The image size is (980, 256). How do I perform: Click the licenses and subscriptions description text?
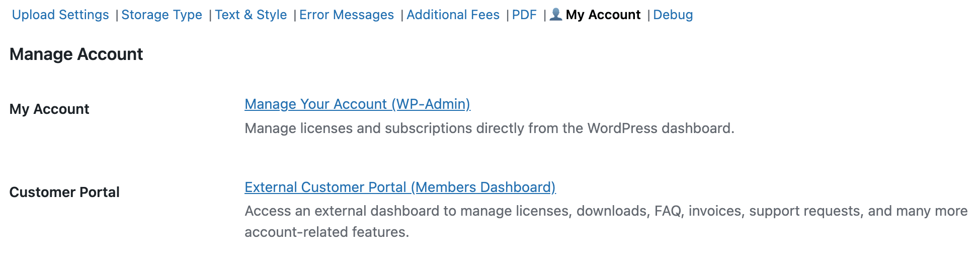point(489,129)
